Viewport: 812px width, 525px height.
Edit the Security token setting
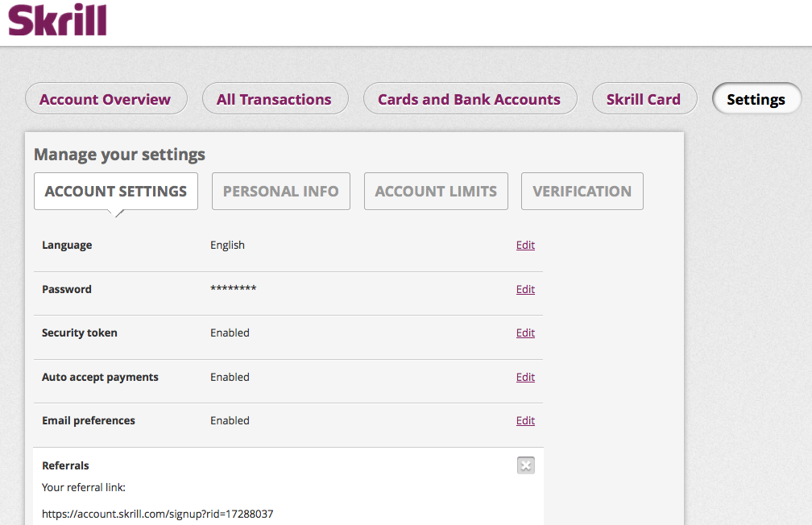[525, 333]
